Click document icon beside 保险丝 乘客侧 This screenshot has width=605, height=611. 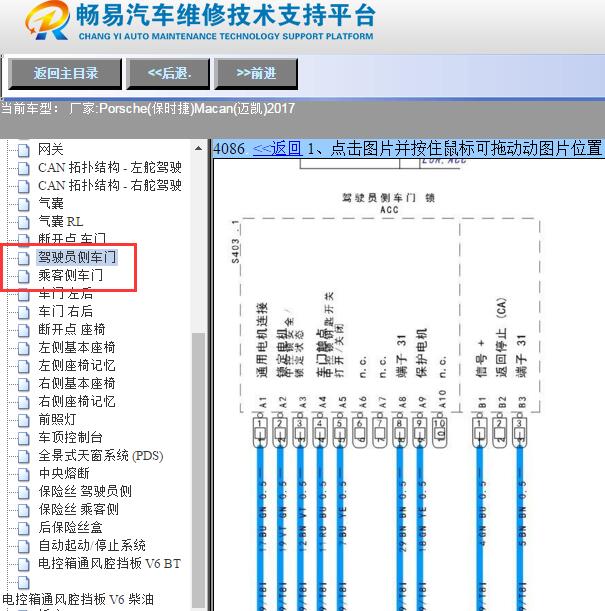tap(24, 510)
